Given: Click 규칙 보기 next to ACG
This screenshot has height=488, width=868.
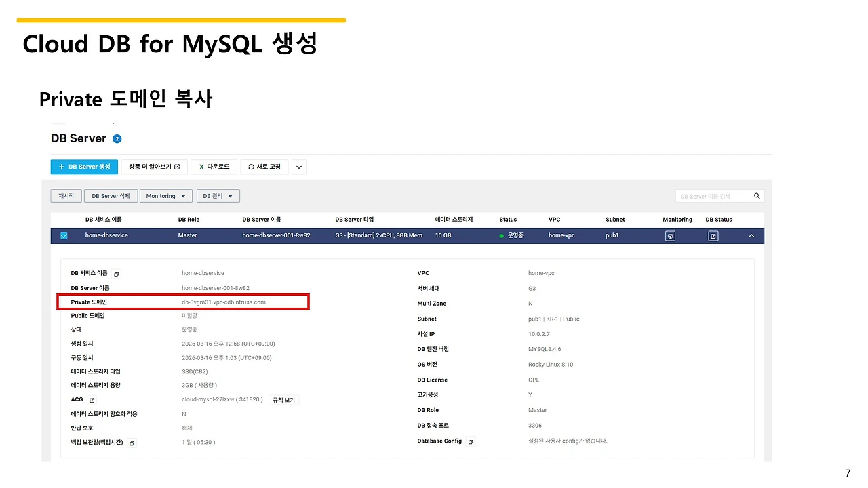Looking at the screenshot, I should click(x=283, y=399).
